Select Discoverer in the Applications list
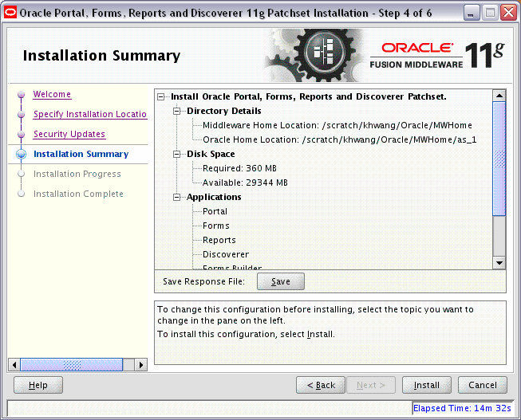The image size is (521, 420). click(226, 255)
